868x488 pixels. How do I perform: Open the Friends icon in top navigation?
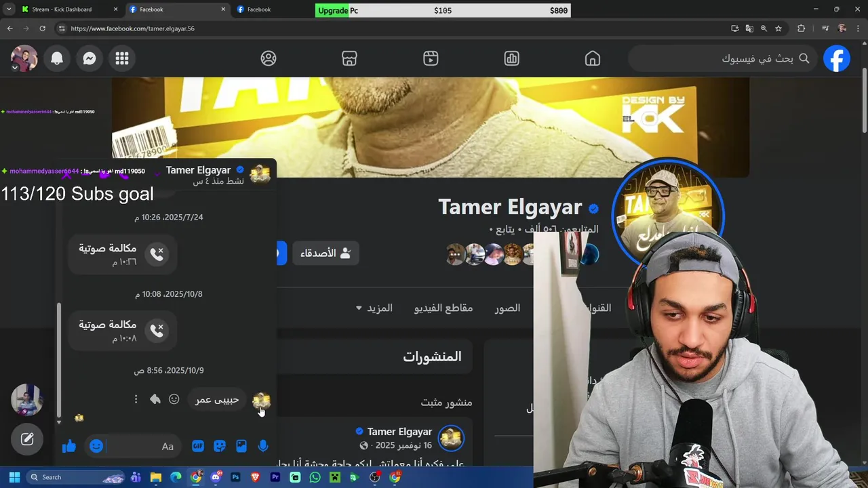269,58
